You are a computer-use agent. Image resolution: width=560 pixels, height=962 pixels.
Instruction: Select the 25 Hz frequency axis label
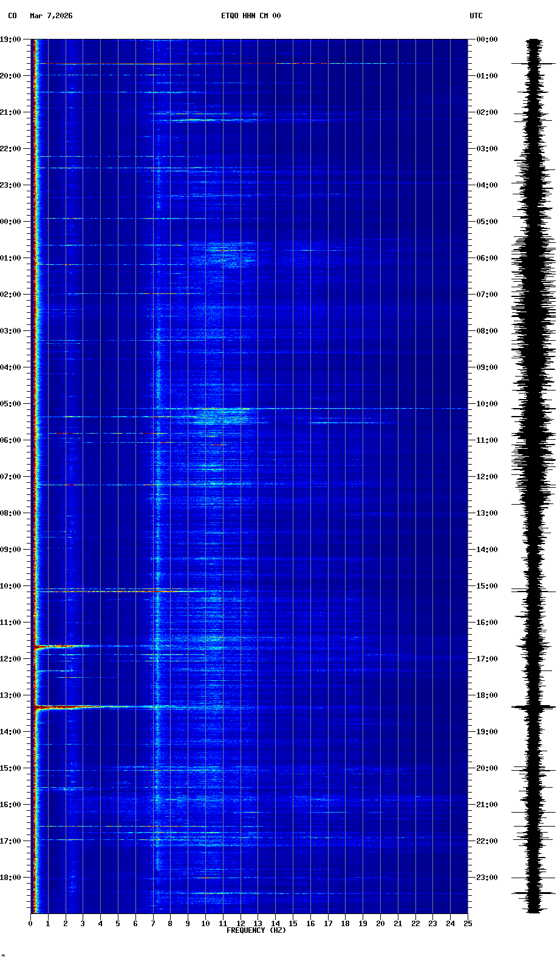click(468, 924)
